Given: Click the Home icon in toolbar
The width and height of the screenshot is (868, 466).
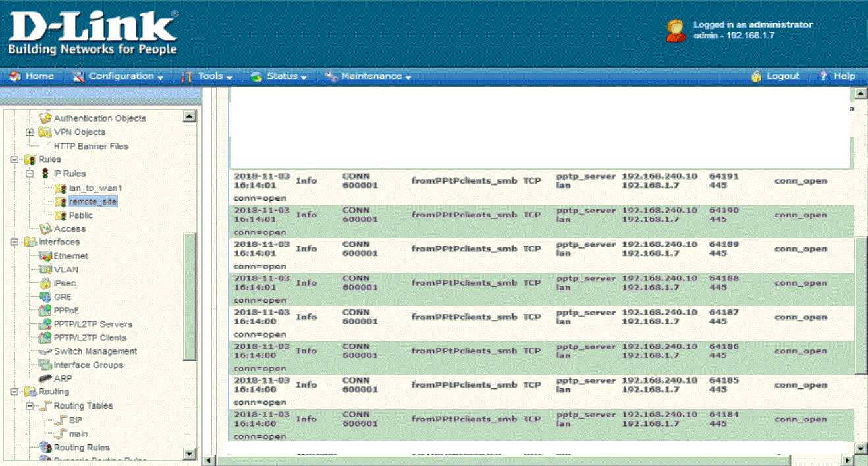Looking at the screenshot, I should coord(16,76).
